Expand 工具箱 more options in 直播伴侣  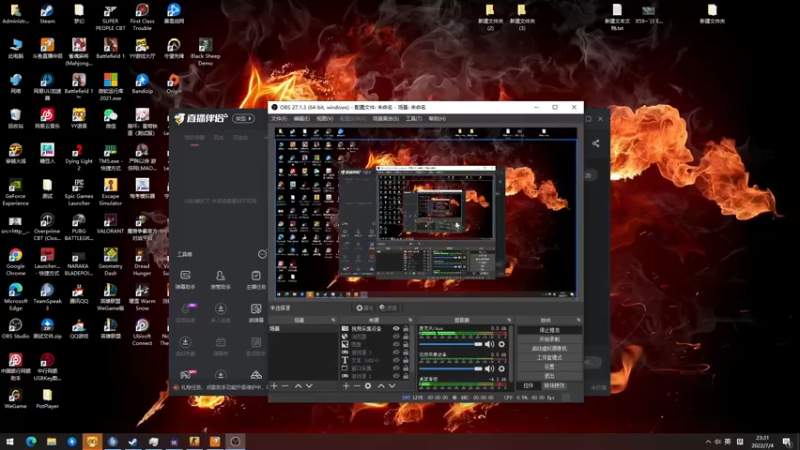262,254
